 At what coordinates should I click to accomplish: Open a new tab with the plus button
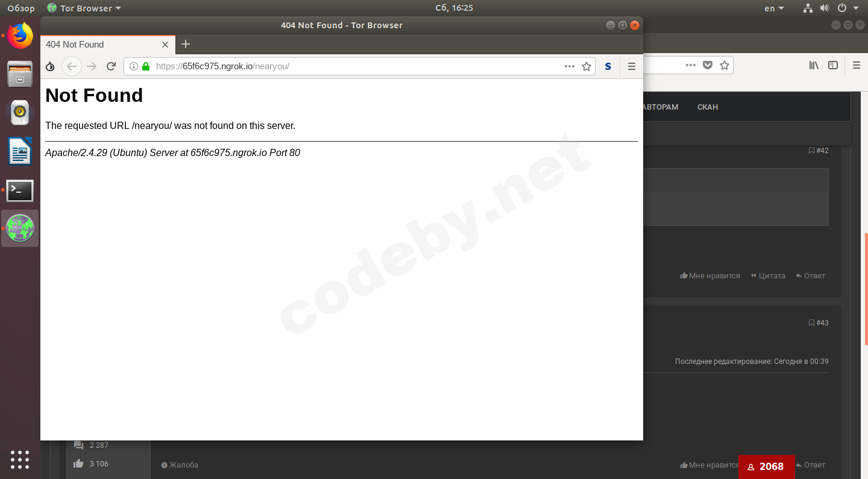[x=186, y=44]
